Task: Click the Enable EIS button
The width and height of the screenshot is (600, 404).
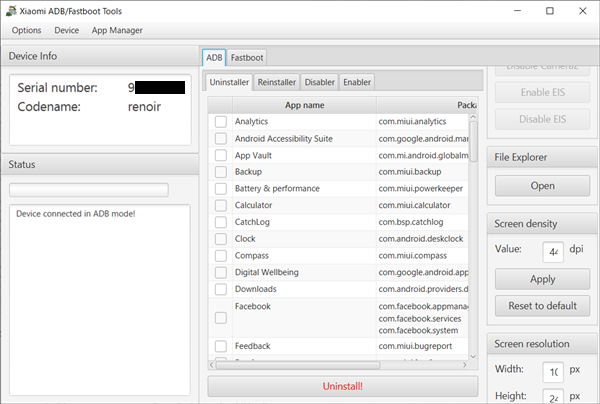Action: (x=542, y=92)
